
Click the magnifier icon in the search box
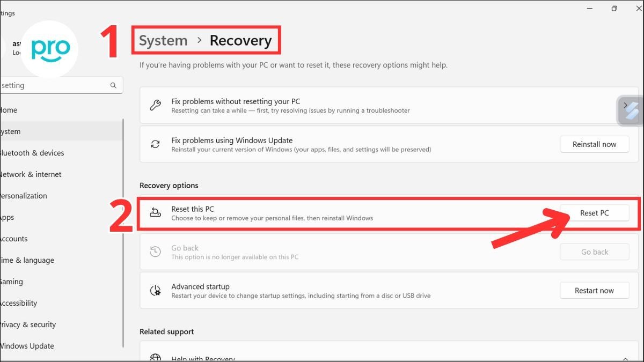point(113,85)
